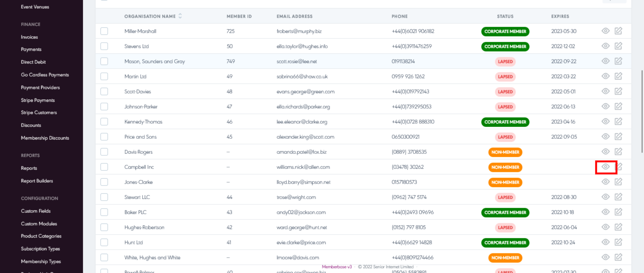Open view icon for Campbell Inc
644x273 pixels.
pos(605,167)
